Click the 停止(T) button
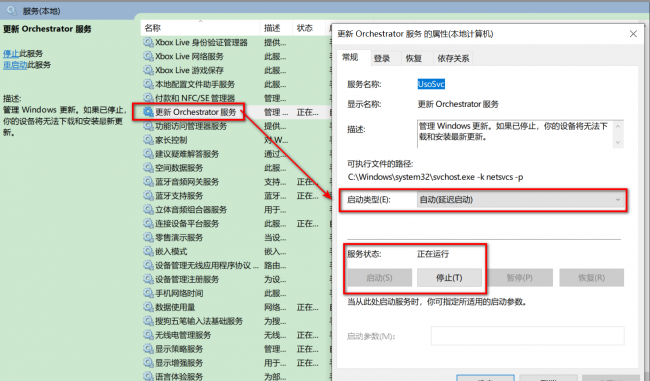650x381 pixels. (x=449, y=278)
